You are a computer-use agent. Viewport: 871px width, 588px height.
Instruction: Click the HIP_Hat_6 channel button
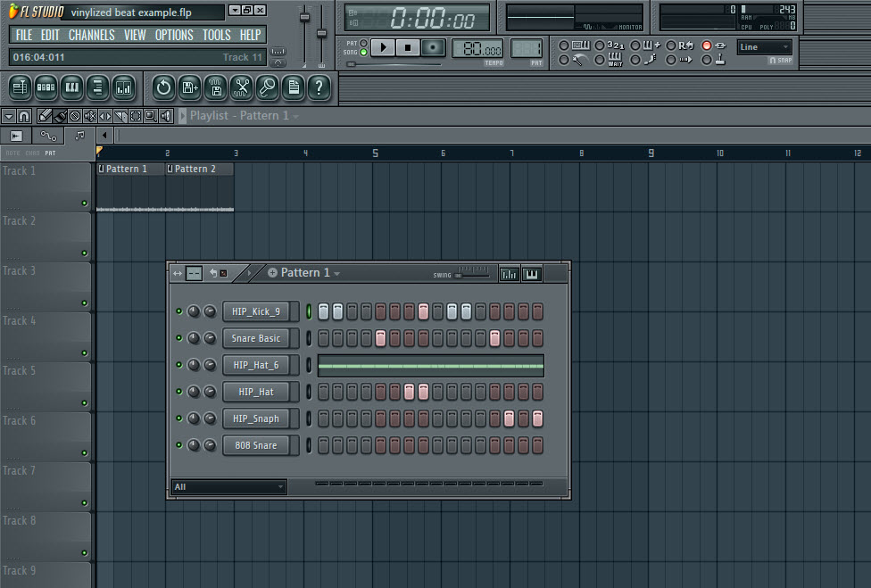256,365
